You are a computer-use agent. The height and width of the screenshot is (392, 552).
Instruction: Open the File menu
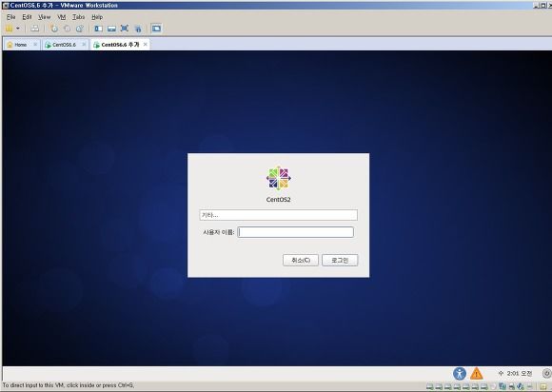10,17
